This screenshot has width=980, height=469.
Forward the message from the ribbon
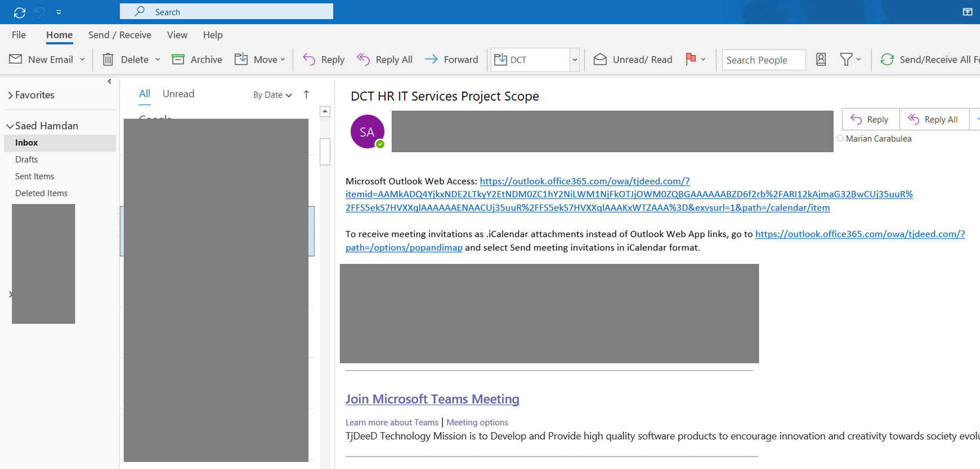(451, 59)
